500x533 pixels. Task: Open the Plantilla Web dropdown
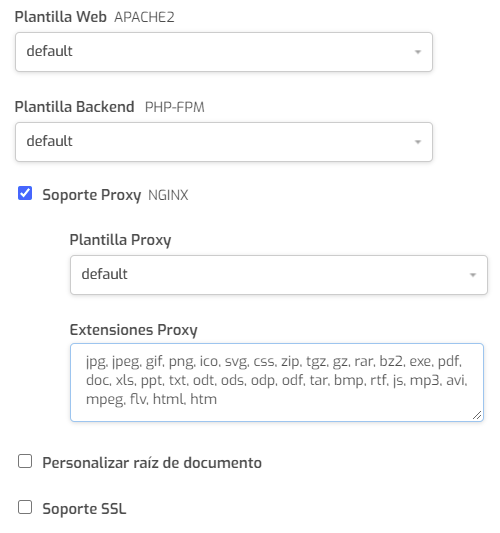click(224, 52)
